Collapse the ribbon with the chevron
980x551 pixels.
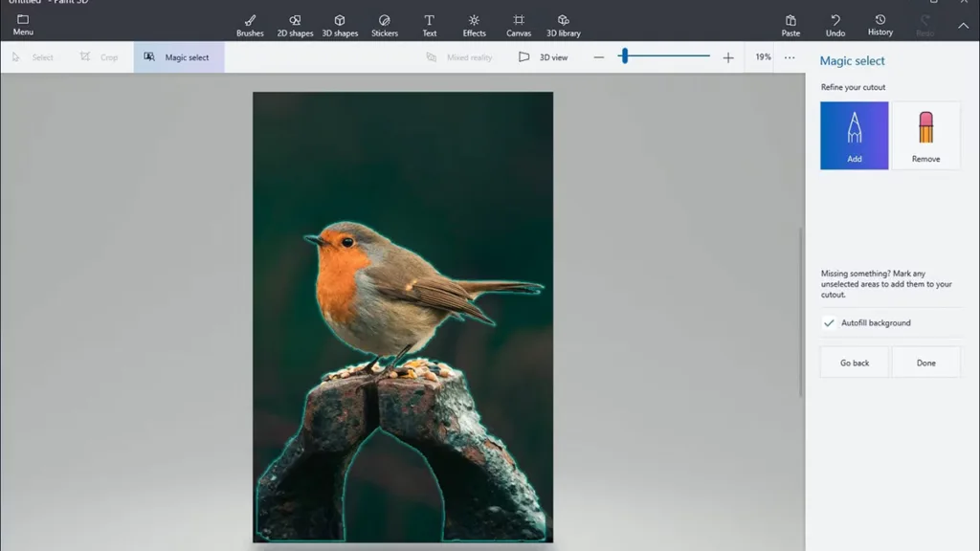(x=963, y=26)
